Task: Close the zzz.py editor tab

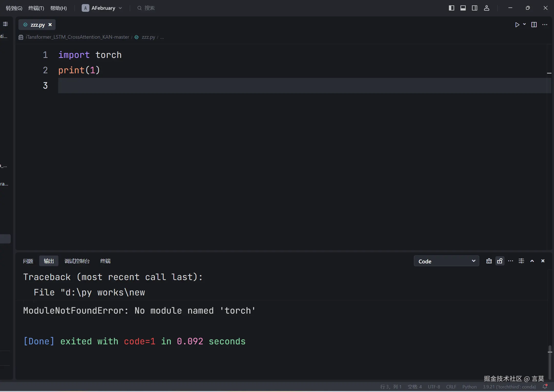Action: point(50,25)
